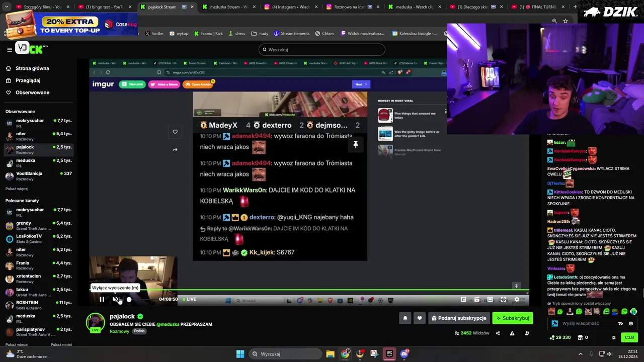Open player settings gear icon
The height and width of the screenshot is (362, 644).
pos(516,299)
